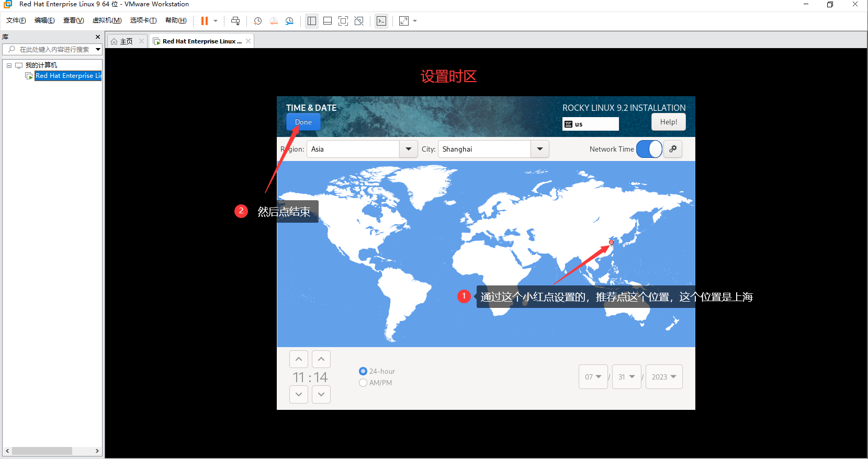Click the Done button
The height and width of the screenshot is (459, 868).
303,122
